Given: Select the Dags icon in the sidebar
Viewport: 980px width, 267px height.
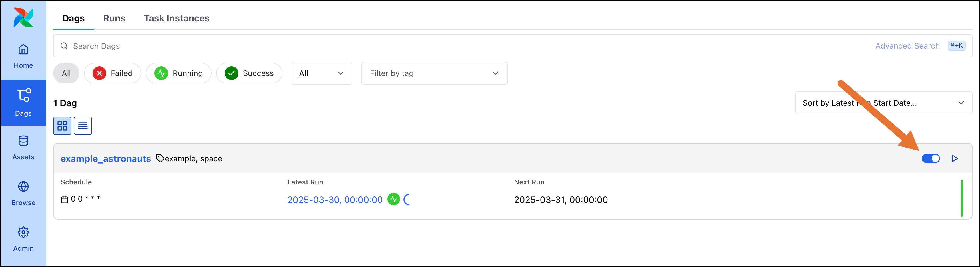Looking at the screenshot, I should pos(23,103).
